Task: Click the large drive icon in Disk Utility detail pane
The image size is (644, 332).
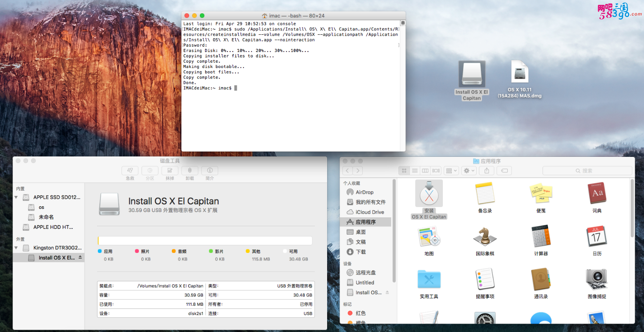Action: 109,204
